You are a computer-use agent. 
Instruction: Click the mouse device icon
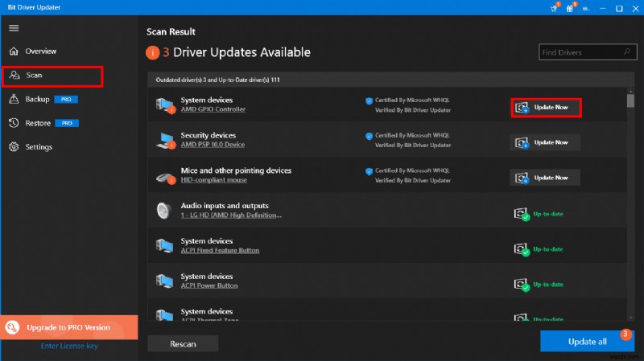(166, 178)
